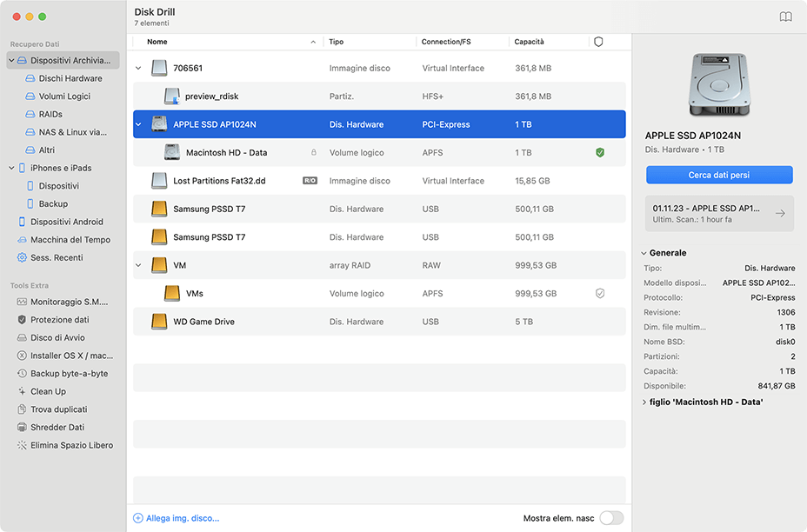The height and width of the screenshot is (532, 807).
Task: Click the plus icon for attaching disk image
Action: pos(138,518)
